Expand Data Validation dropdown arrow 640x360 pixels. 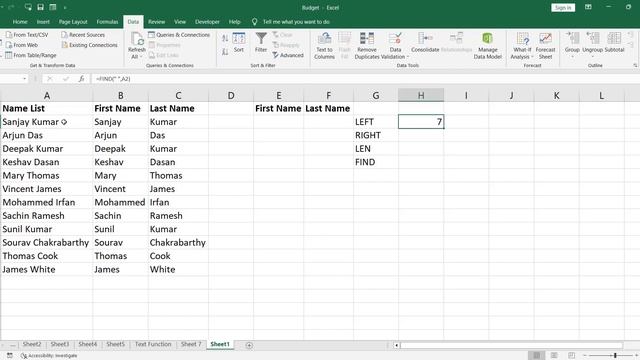pyautogui.click(x=407, y=57)
